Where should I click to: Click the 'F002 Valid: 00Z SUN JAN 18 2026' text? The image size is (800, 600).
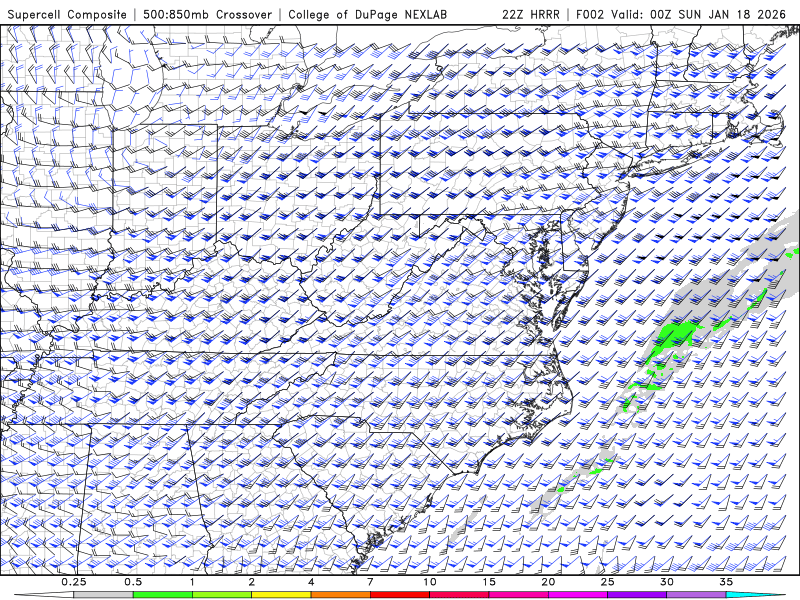pyautogui.click(x=681, y=14)
